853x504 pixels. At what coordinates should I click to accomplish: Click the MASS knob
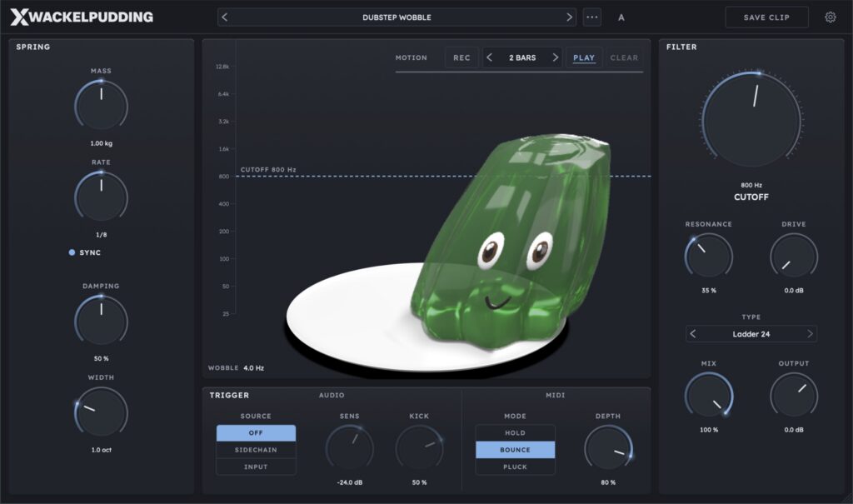(x=101, y=106)
